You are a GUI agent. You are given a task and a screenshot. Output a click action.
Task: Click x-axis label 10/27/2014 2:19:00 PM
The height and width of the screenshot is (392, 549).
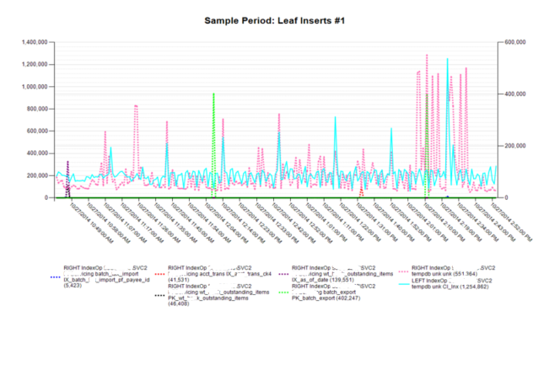[462, 222]
